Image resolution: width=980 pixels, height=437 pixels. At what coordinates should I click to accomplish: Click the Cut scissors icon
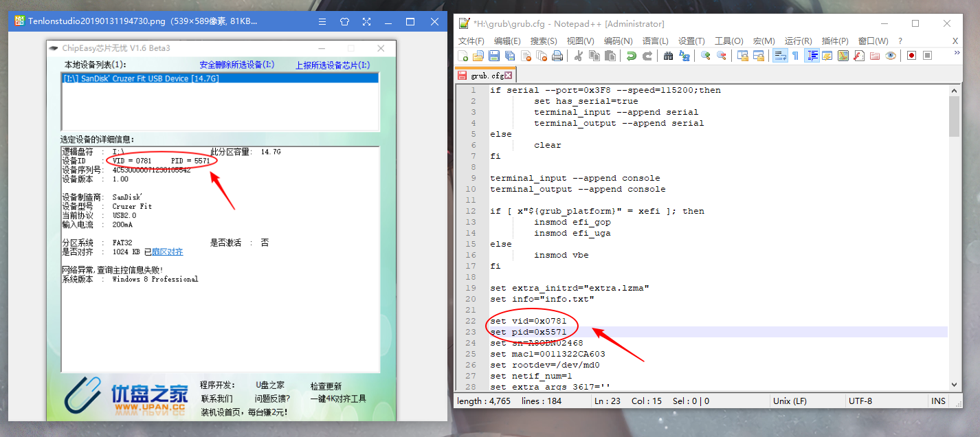click(578, 56)
